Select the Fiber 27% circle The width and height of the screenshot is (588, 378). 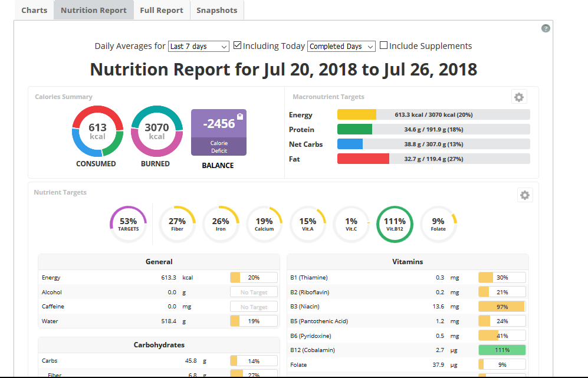pos(177,224)
